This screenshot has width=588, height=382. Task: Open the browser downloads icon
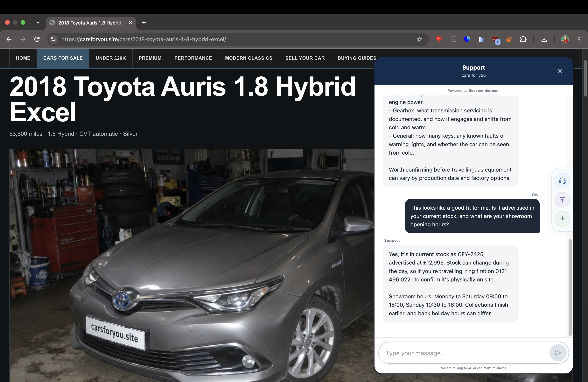tap(544, 39)
